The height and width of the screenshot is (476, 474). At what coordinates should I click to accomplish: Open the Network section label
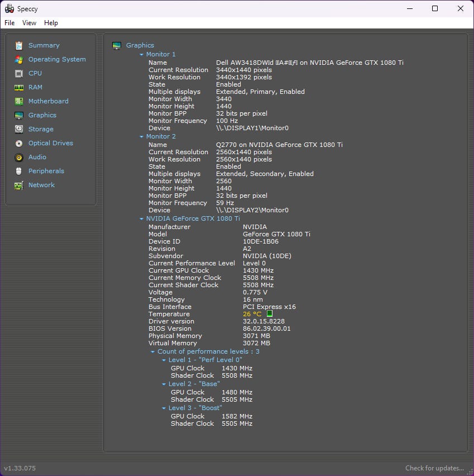pos(41,185)
